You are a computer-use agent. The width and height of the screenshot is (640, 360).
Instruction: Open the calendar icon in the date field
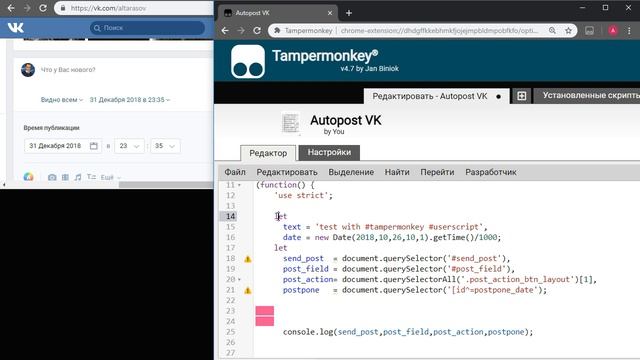point(94,146)
